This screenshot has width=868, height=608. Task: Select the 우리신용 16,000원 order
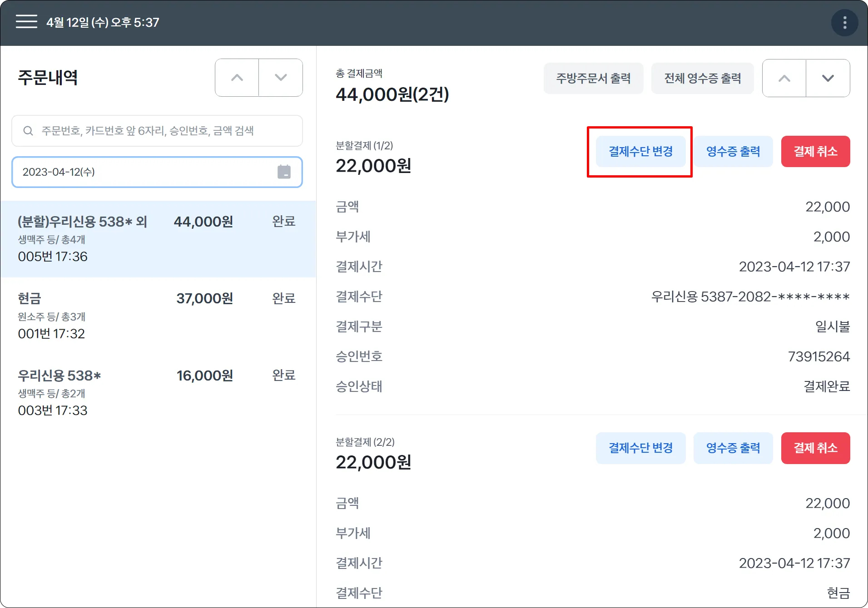(x=158, y=393)
